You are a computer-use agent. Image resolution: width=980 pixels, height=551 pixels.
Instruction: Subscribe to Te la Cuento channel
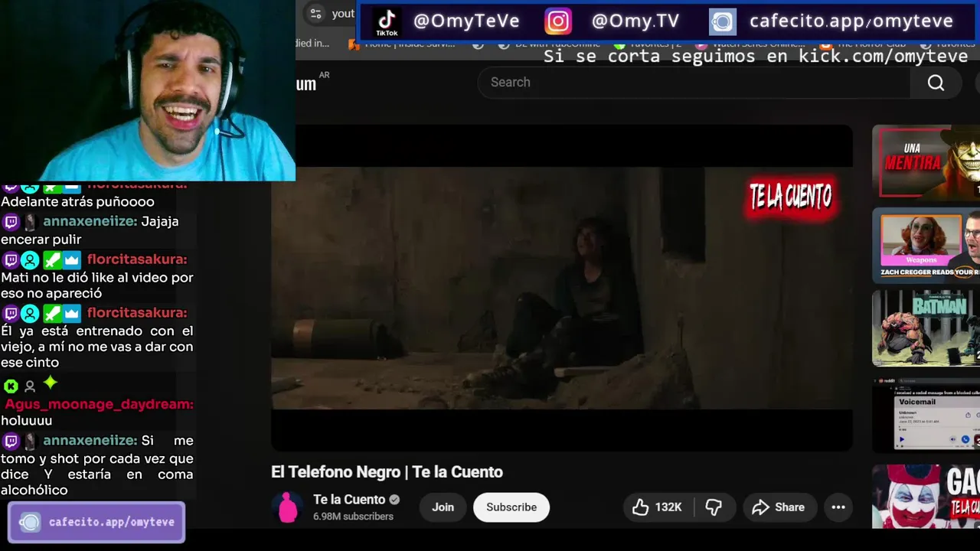[511, 507]
